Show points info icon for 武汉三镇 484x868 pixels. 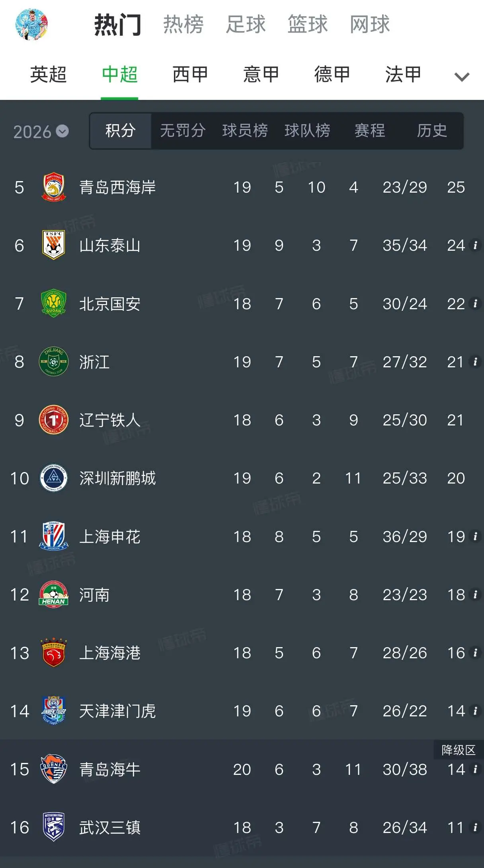(x=475, y=827)
